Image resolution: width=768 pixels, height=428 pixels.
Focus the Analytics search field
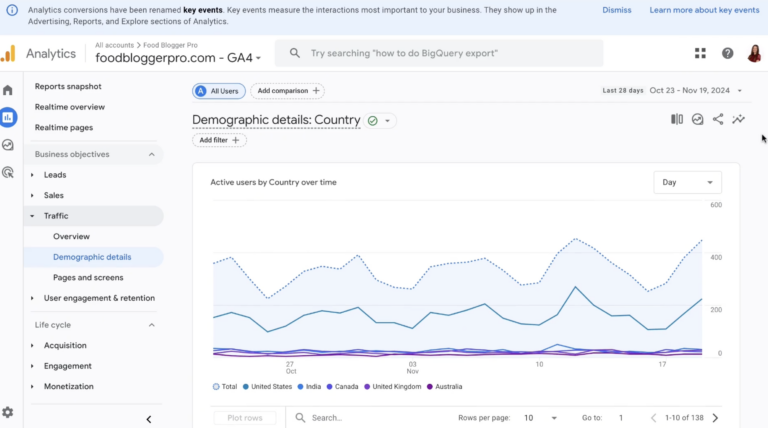click(x=439, y=53)
